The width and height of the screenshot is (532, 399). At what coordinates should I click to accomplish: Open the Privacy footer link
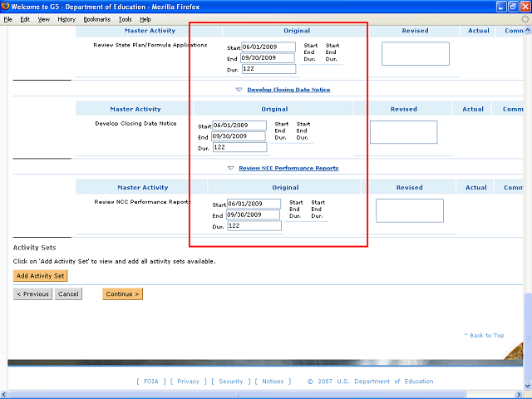[189, 382]
